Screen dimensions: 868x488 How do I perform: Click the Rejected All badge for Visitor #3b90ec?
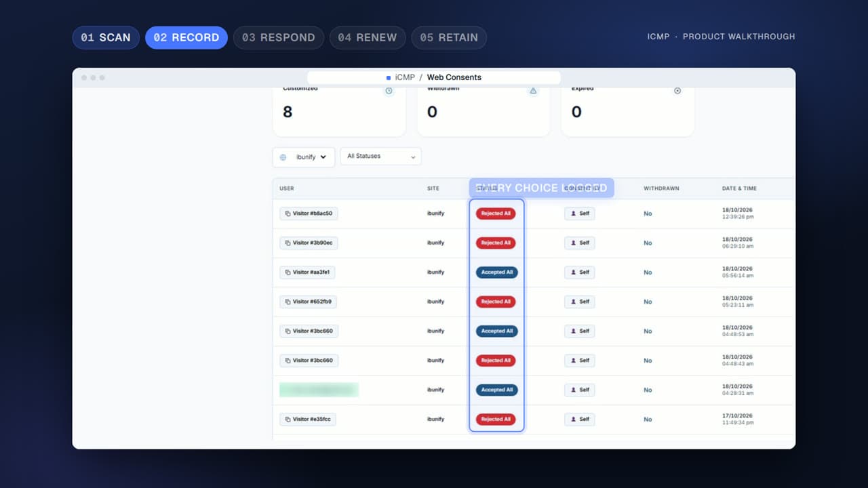(496, 243)
